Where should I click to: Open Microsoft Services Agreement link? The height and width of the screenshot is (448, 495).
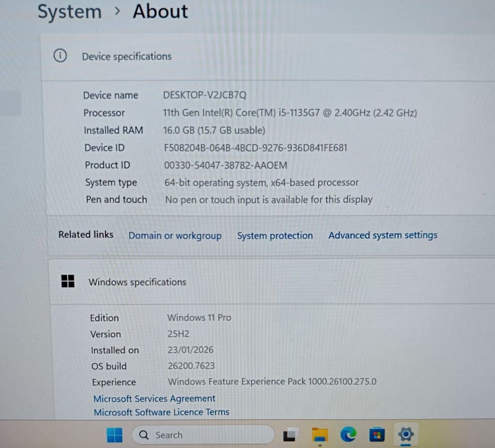coord(154,399)
